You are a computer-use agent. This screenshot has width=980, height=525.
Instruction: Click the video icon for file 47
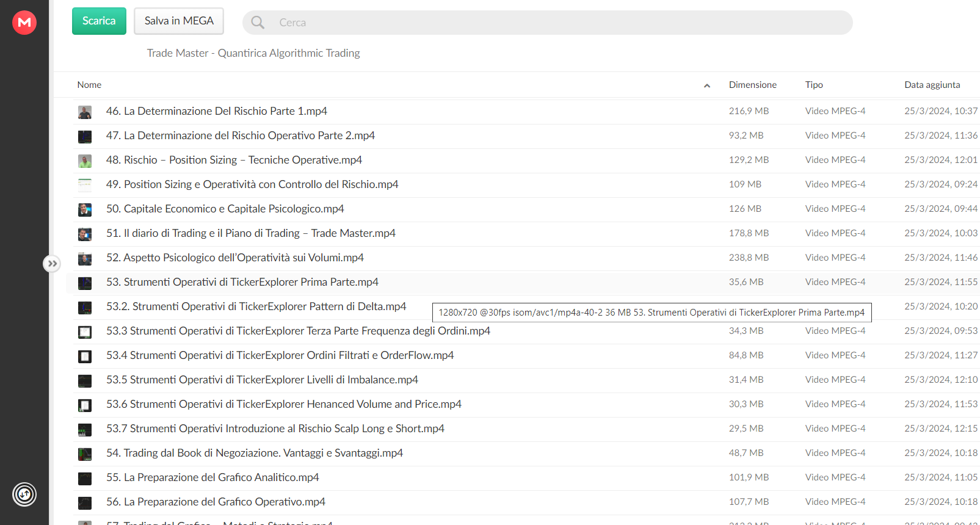(x=85, y=136)
